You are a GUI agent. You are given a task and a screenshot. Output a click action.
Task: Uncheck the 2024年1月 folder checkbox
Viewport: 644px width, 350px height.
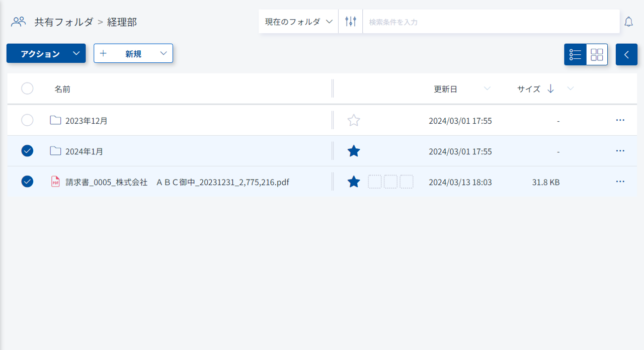click(27, 151)
